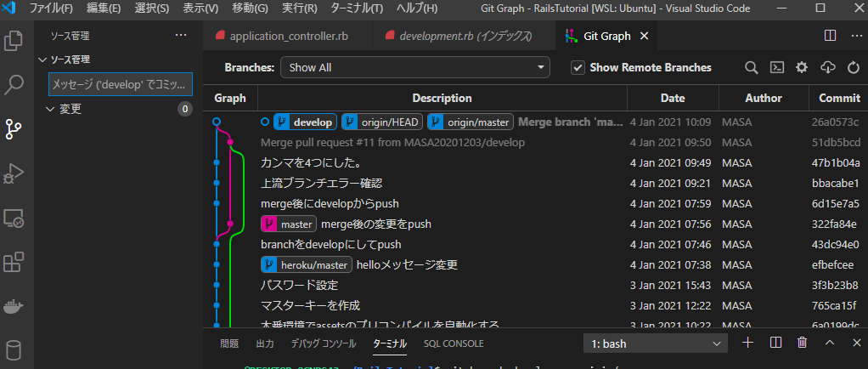Kill terminal with trash icon
The height and width of the screenshot is (369, 868).
(x=802, y=343)
